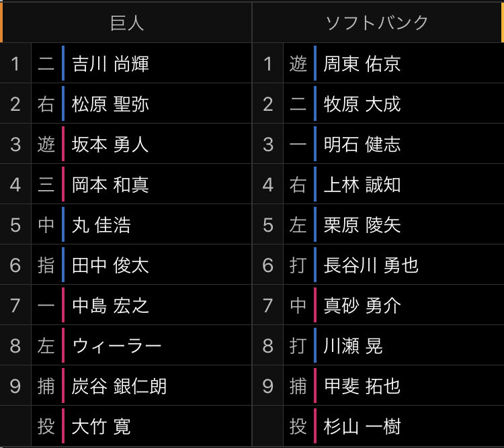Open player 松原 聖弥
This screenshot has width=504, height=448.
coord(110,104)
